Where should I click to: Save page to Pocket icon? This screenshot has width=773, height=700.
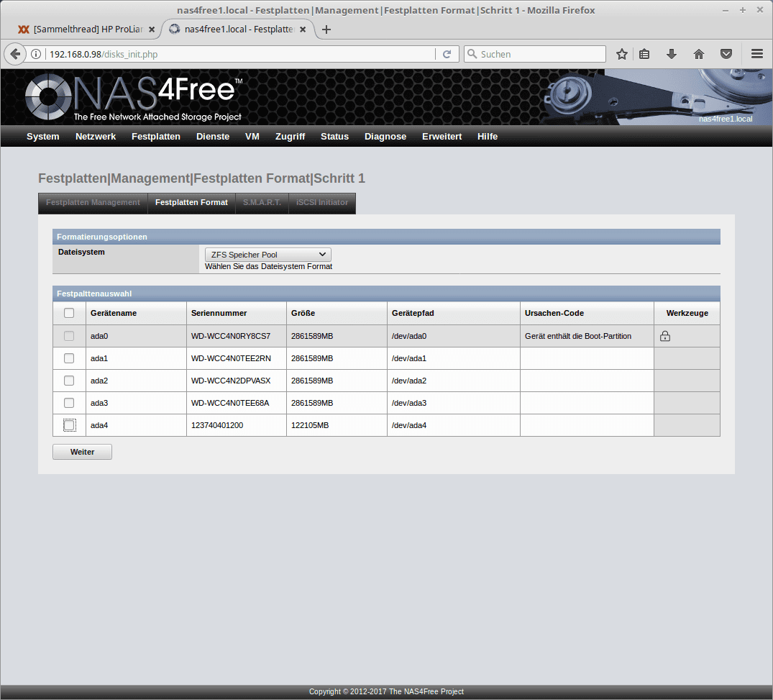coord(726,54)
